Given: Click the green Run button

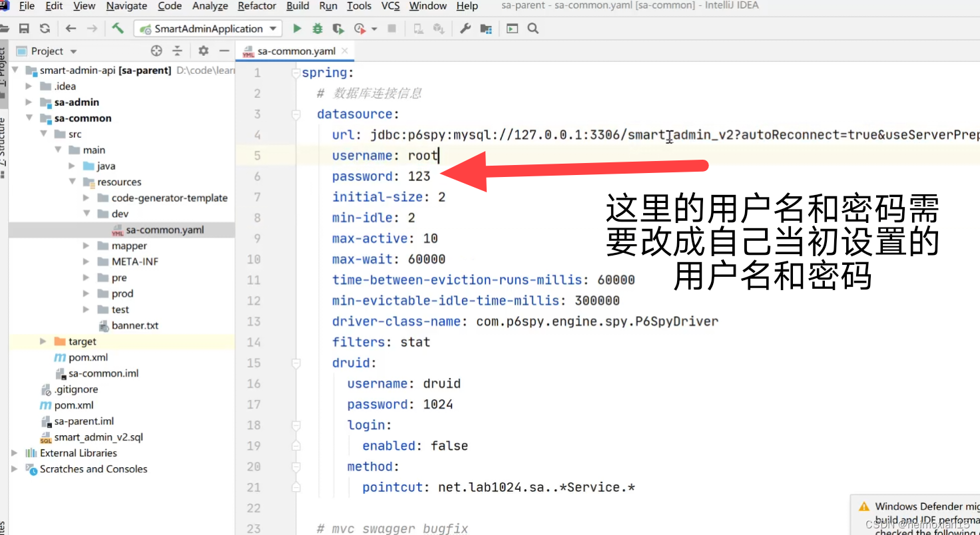Looking at the screenshot, I should tap(297, 29).
